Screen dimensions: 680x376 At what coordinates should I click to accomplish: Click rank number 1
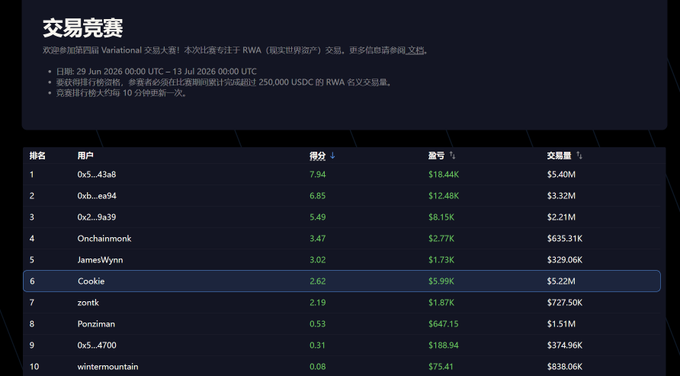point(32,174)
